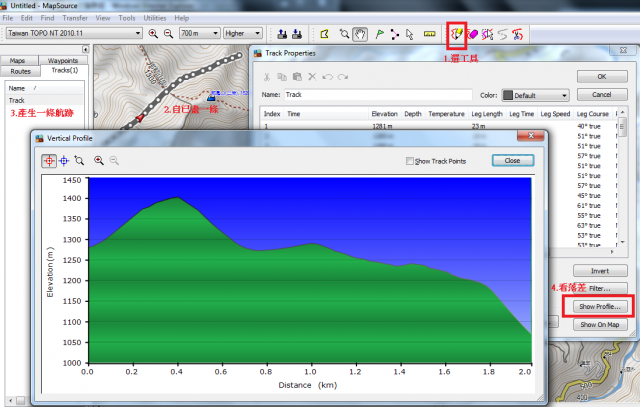Click Delete X icon in Track Properties

pyautogui.click(x=312, y=77)
